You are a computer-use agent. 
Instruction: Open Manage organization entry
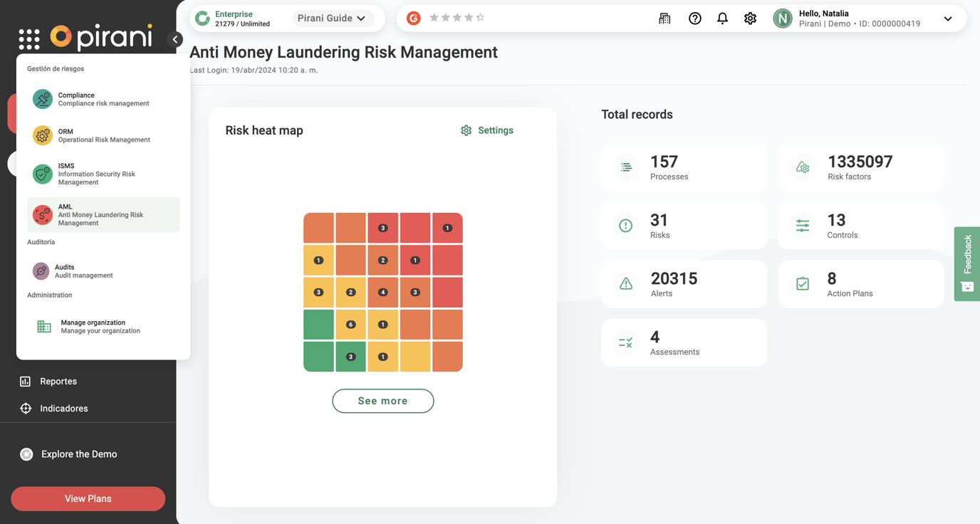point(103,326)
